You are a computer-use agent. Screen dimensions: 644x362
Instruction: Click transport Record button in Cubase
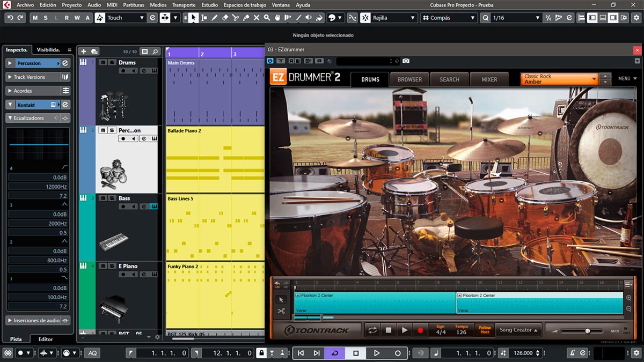pos(398,353)
